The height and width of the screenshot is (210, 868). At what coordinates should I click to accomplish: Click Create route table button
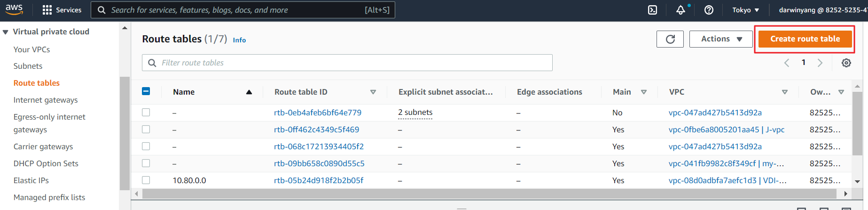(805, 39)
